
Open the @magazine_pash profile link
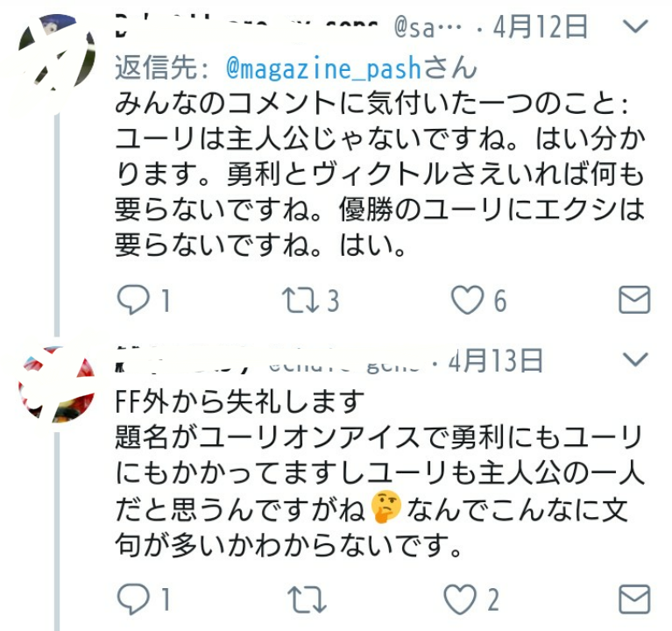[324, 68]
